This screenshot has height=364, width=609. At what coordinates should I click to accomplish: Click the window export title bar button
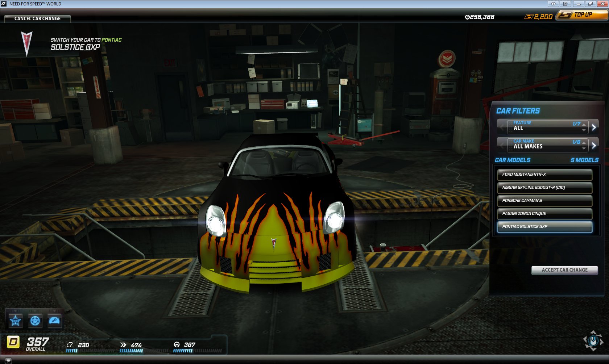pyautogui.click(x=565, y=4)
